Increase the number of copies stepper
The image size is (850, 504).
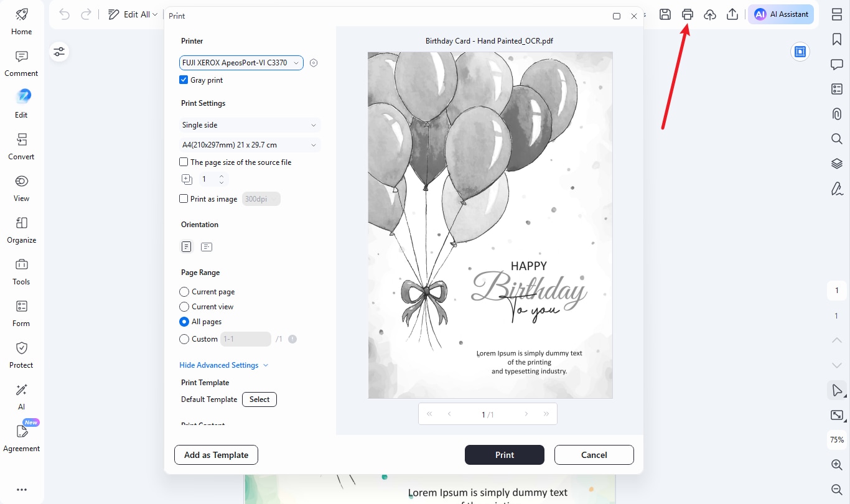point(222,176)
